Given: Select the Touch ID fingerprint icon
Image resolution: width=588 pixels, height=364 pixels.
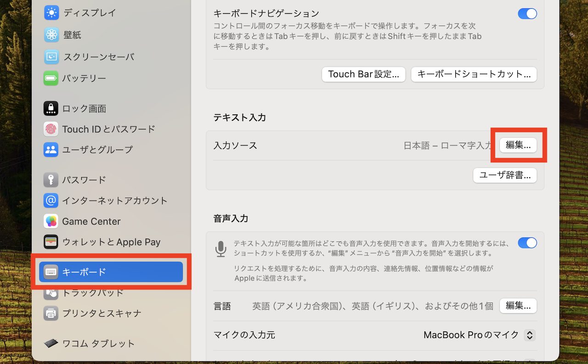Looking at the screenshot, I should [51, 129].
